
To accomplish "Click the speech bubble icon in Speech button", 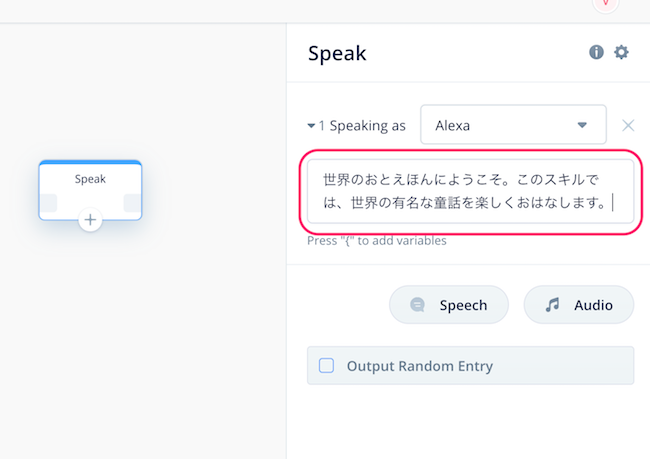I will pos(417,305).
